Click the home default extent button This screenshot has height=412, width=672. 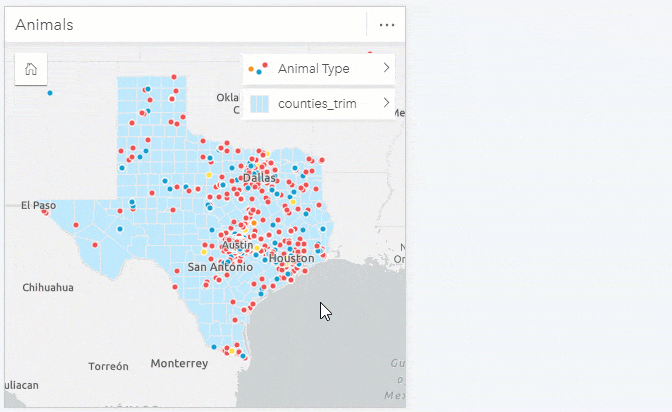31,69
